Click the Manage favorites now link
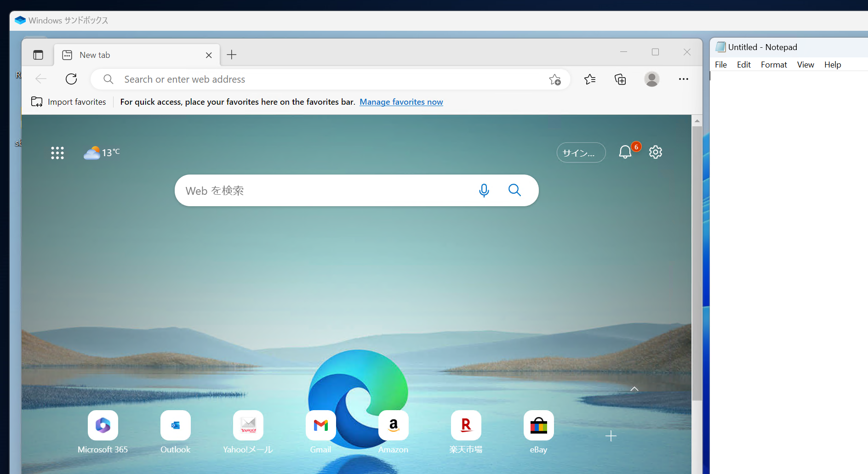Image resolution: width=868 pixels, height=474 pixels. pyautogui.click(x=401, y=102)
